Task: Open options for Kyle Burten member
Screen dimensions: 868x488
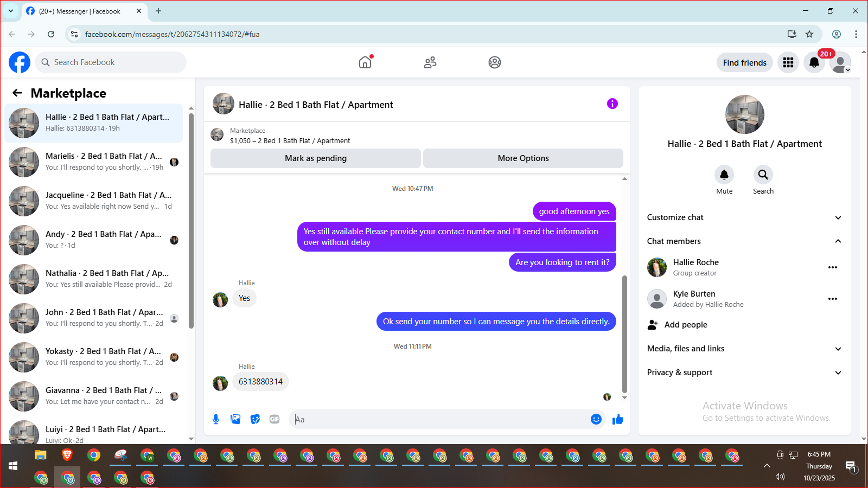Action: (x=833, y=299)
